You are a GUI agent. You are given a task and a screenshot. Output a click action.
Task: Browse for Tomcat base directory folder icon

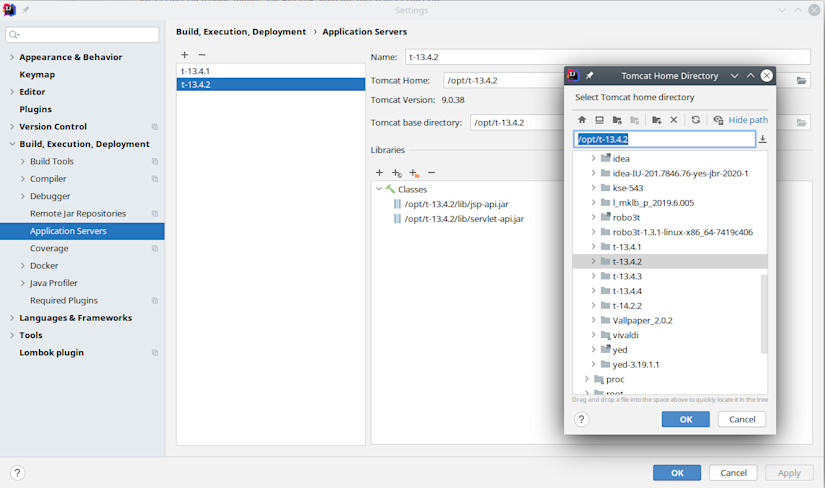click(x=801, y=123)
